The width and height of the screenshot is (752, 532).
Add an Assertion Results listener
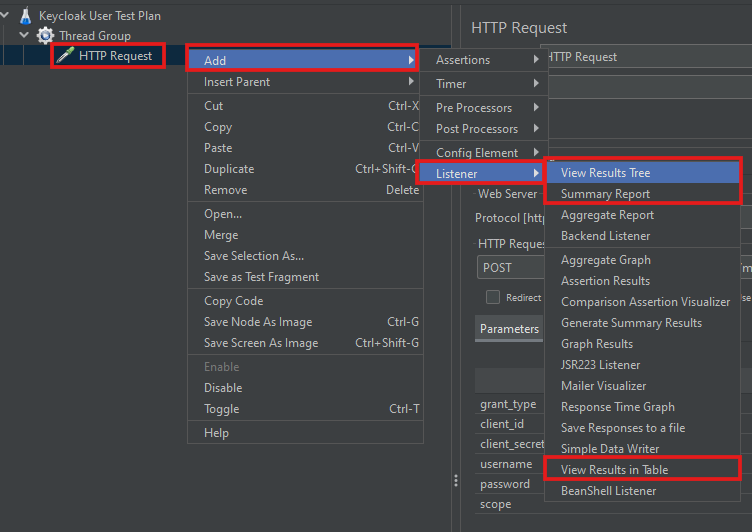click(643, 281)
